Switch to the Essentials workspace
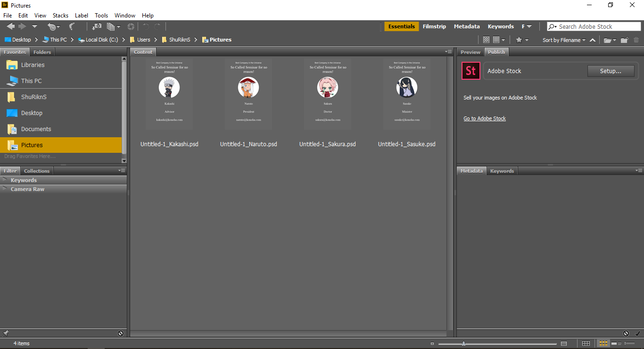The height and width of the screenshot is (349, 644). pyautogui.click(x=402, y=26)
